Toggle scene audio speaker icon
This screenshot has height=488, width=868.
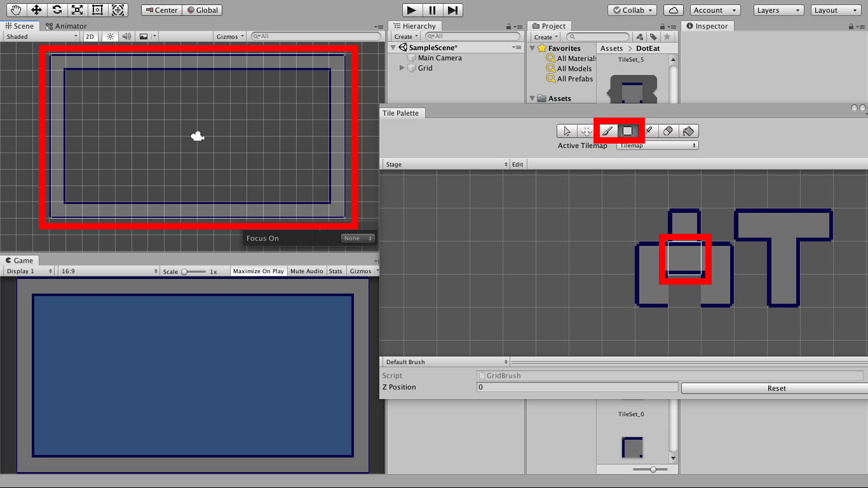(126, 36)
